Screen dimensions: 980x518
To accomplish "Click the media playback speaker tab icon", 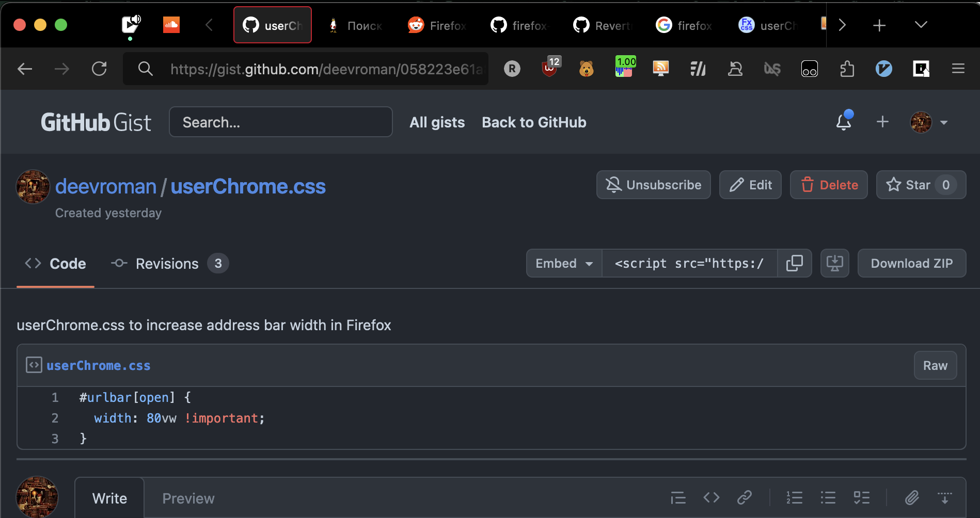I will coord(131,25).
